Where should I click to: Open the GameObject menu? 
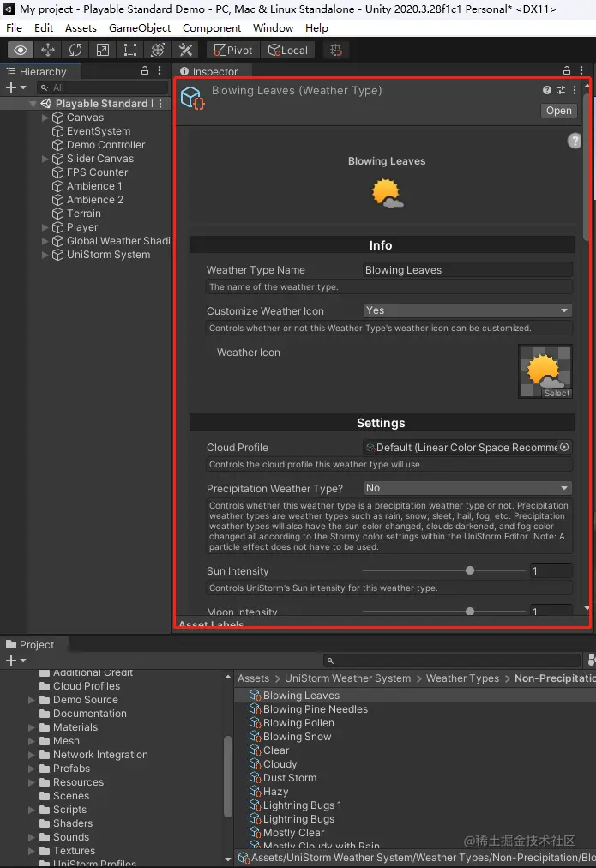(x=140, y=27)
